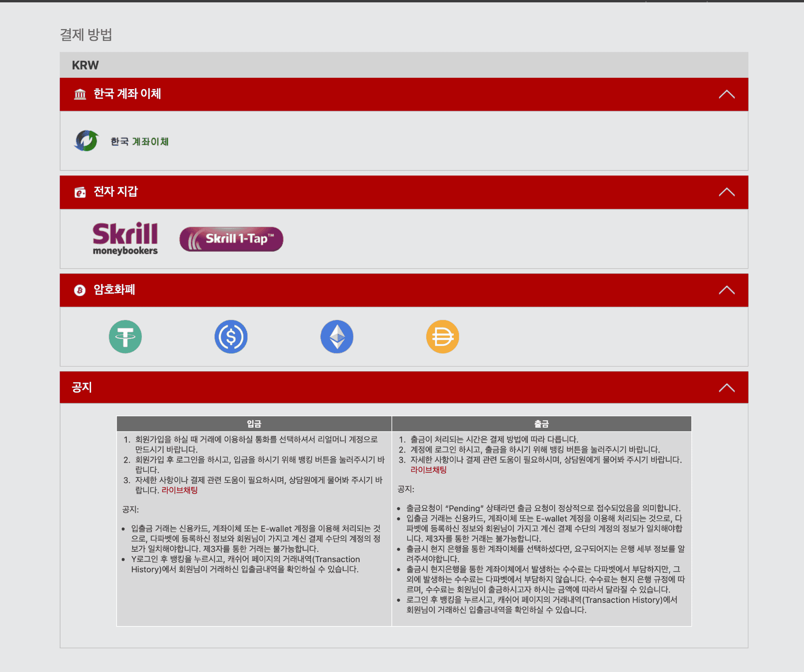This screenshot has width=804, height=672.
Task: Select the orange DAI coin icon
Action: (x=442, y=337)
